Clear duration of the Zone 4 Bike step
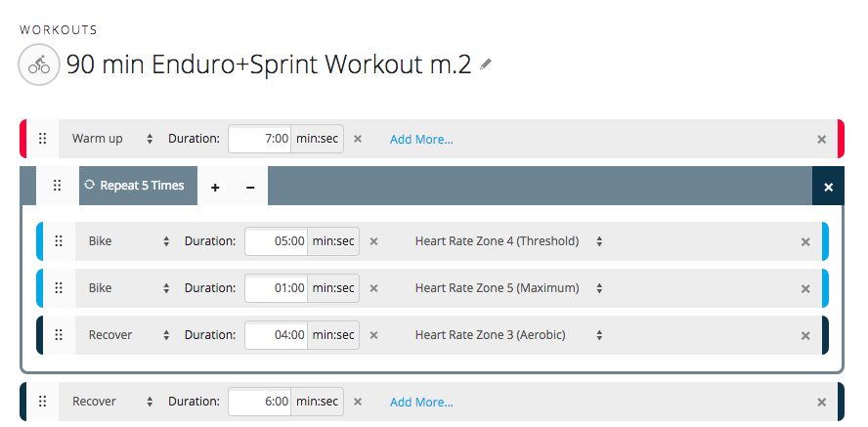 point(373,241)
